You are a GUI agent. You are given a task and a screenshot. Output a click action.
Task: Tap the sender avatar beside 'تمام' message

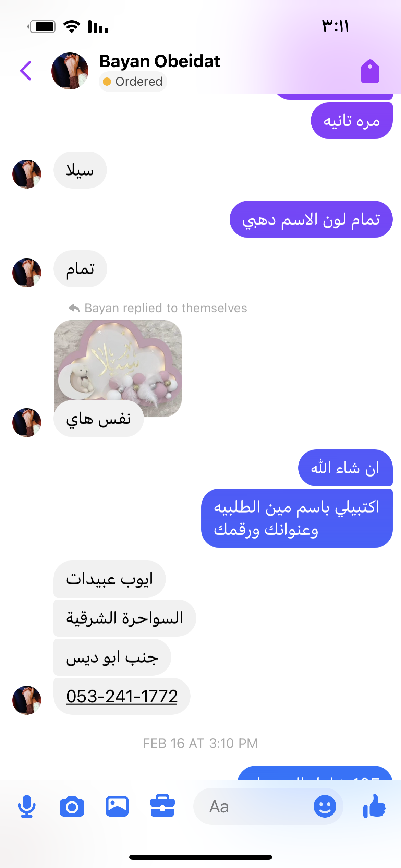pyautogui.click(x=27, y=273)
